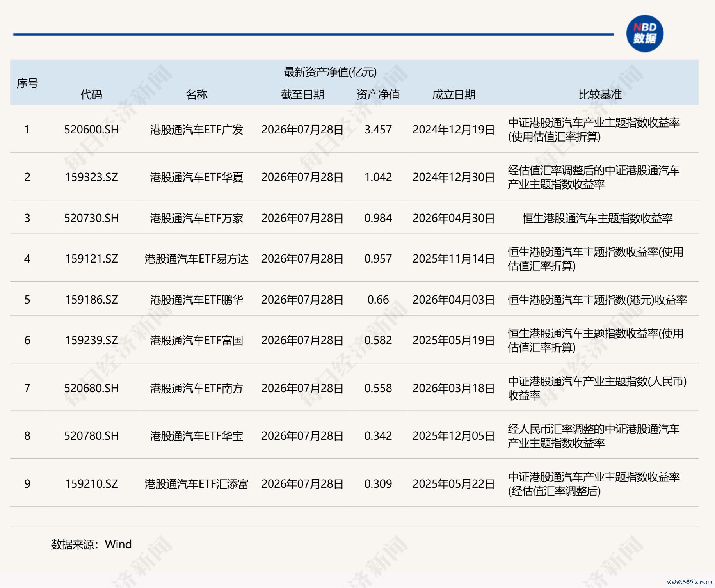Click the 代码 column header
715x588 pixels.
(x=91, y=94)
